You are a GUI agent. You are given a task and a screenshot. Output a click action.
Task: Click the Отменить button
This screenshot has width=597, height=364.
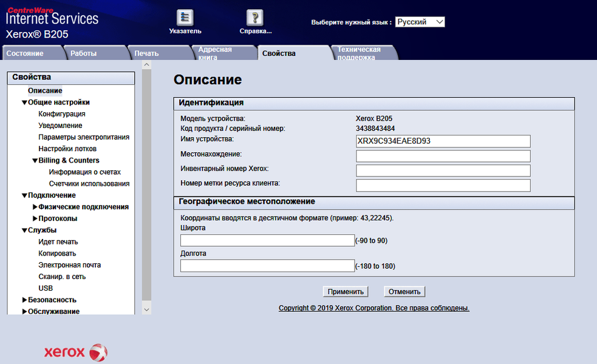[404, 292]
